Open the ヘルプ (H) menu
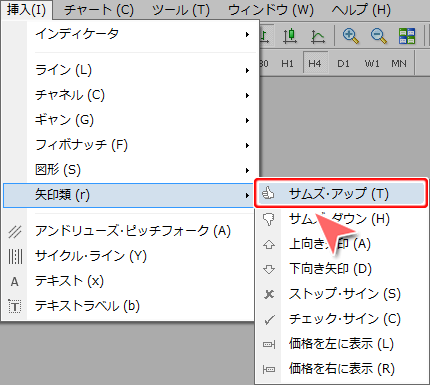Image resolution: width=430 pixels, height=385 pixels. pos(361,10)
